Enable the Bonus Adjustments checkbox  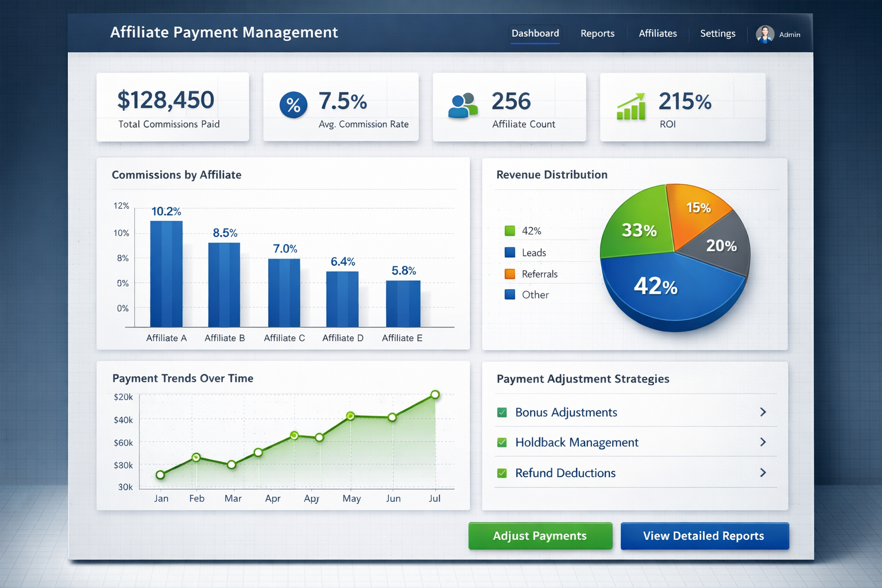point(502,412)
